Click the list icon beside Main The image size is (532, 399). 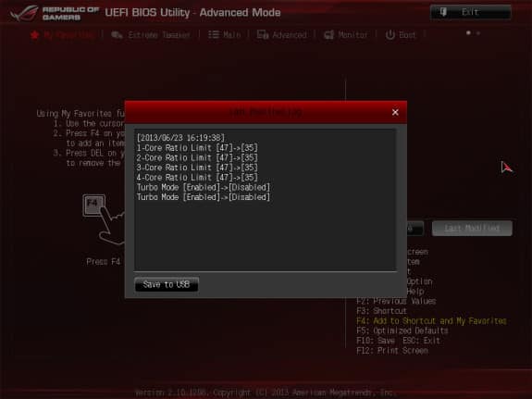pyautogui.click(x=214, y=34)
